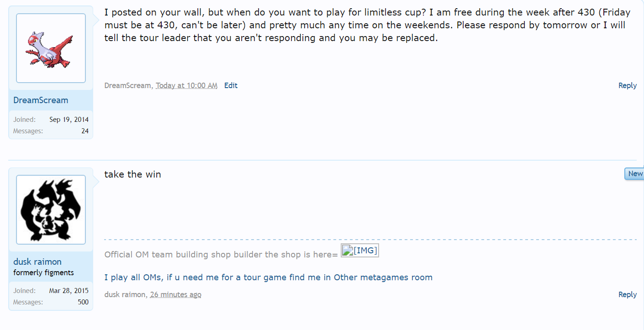Reply to DreamScream's message
This screenshot has height=330, width=644.
click(627, 85)
